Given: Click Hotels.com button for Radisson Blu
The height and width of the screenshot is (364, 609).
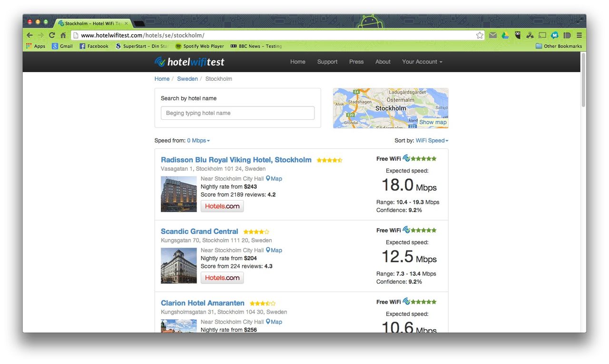Looking at the screenshot, I should point(222,206).
